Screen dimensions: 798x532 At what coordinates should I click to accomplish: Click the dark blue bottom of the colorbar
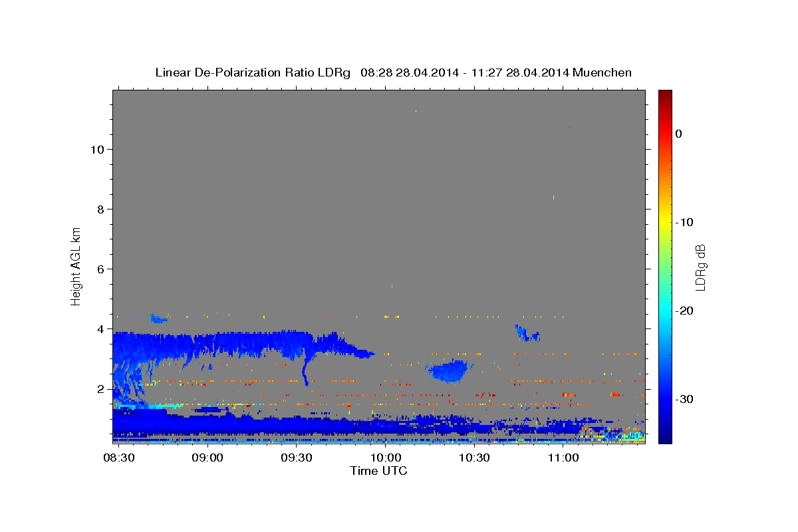pyautogui.click(x=665, y=438)
